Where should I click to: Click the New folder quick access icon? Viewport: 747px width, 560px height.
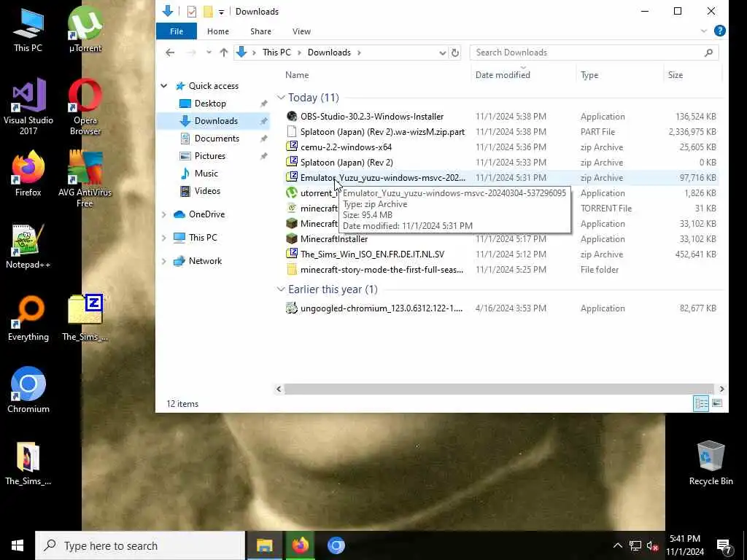click(x=208, y=12)
